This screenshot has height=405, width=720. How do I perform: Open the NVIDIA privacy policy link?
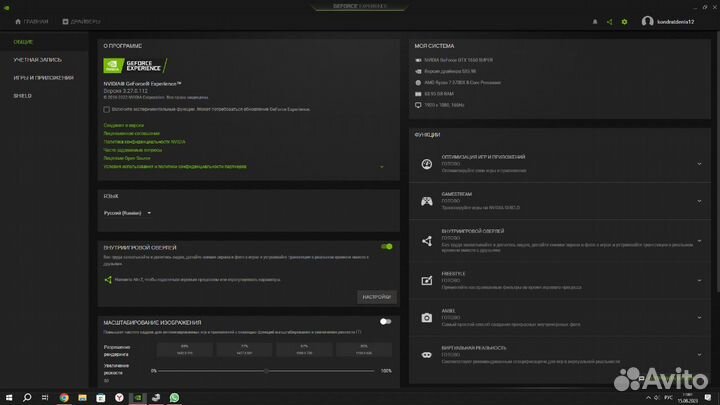pyautogui.click(x=144, y=142)
